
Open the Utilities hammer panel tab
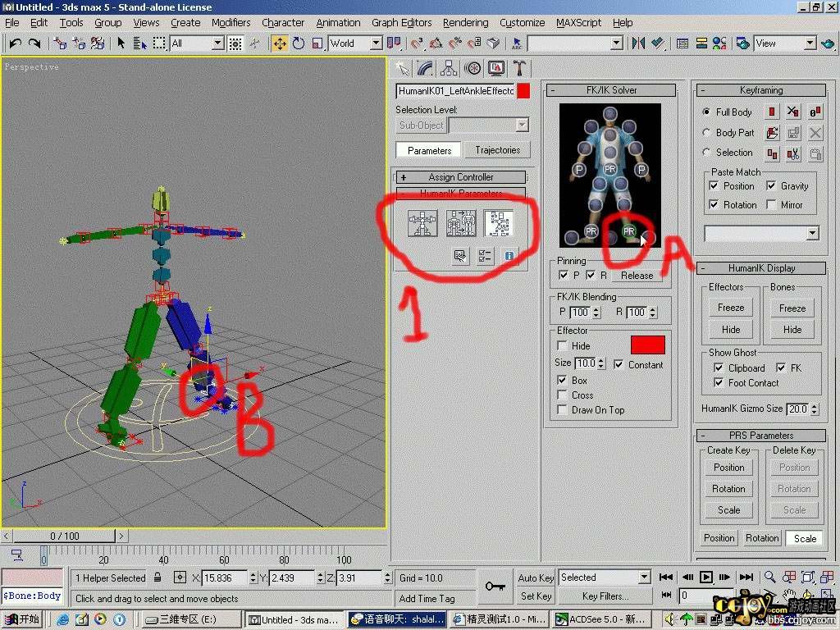tap(519, 68)
